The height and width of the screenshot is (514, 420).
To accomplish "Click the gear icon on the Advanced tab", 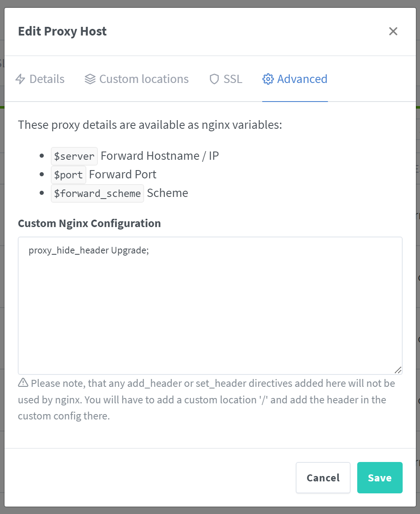I will [x=268, y=79].
